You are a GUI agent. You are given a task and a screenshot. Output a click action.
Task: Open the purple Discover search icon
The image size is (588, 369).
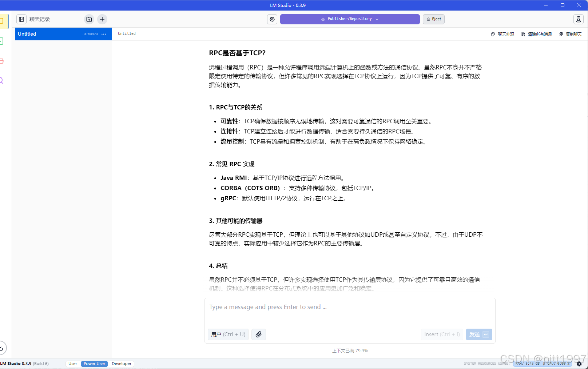[1, 81]
